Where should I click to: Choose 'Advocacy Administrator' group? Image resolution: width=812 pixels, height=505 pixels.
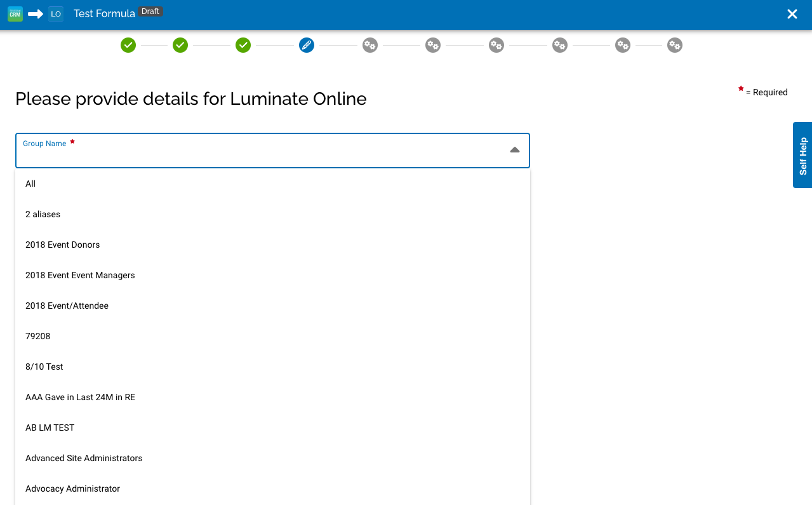pyautogui.click(x=72, y=488)
